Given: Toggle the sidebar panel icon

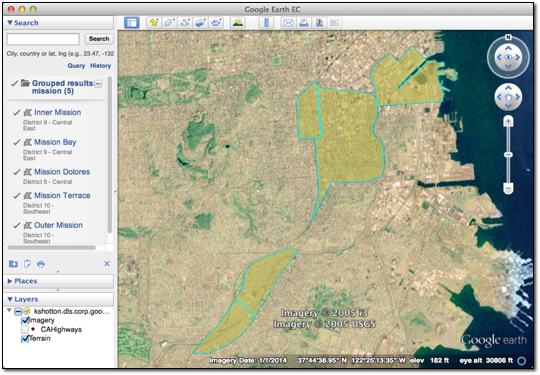Looking at the screenshot, I should (132, 23).
